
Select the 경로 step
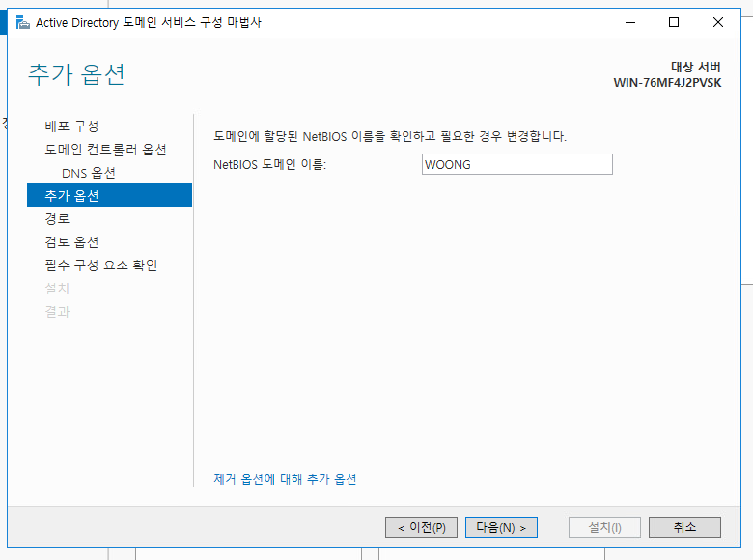57,219
